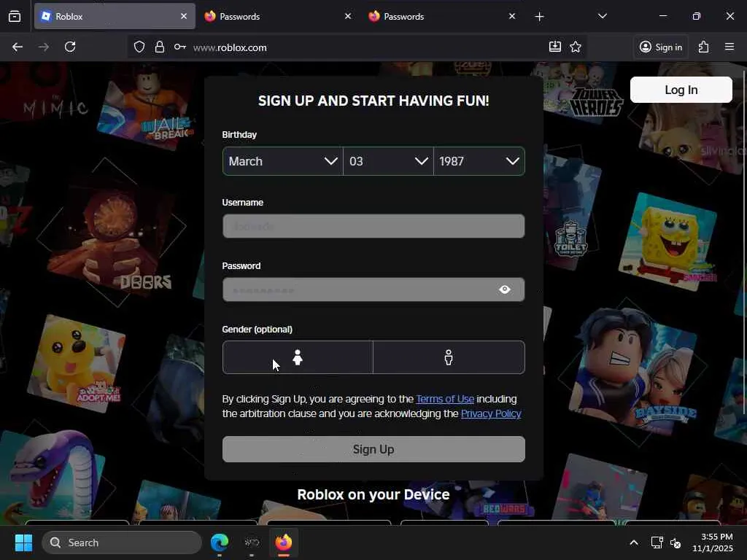This screenshot has height=560, width=747.
Task: Click the Sign Up button
Action: coord(373,449)
